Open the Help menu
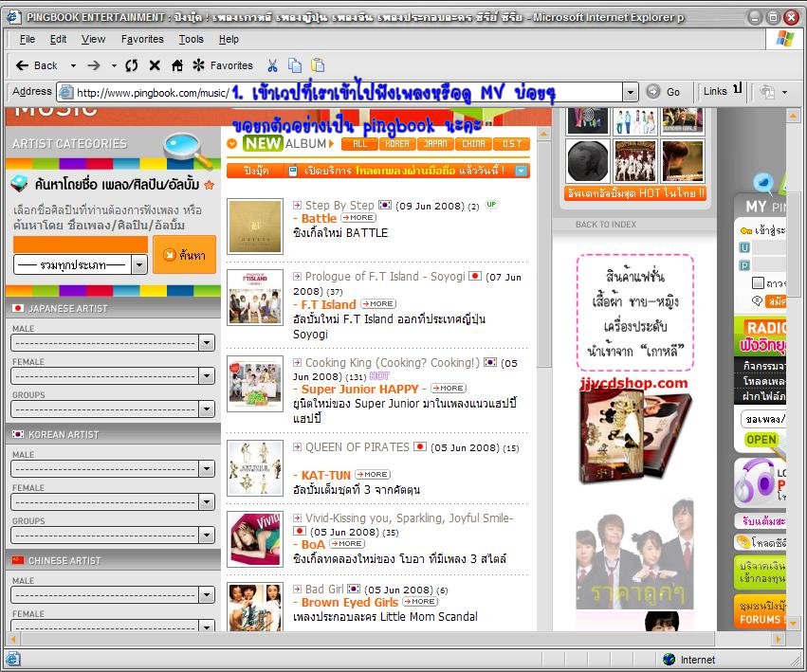 [x=229, y=39]
